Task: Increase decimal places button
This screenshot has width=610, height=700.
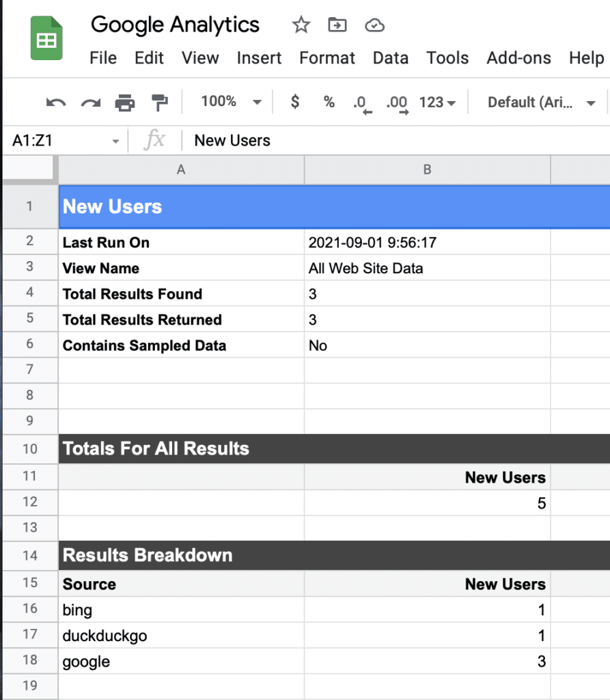Action: click(397, 104)
